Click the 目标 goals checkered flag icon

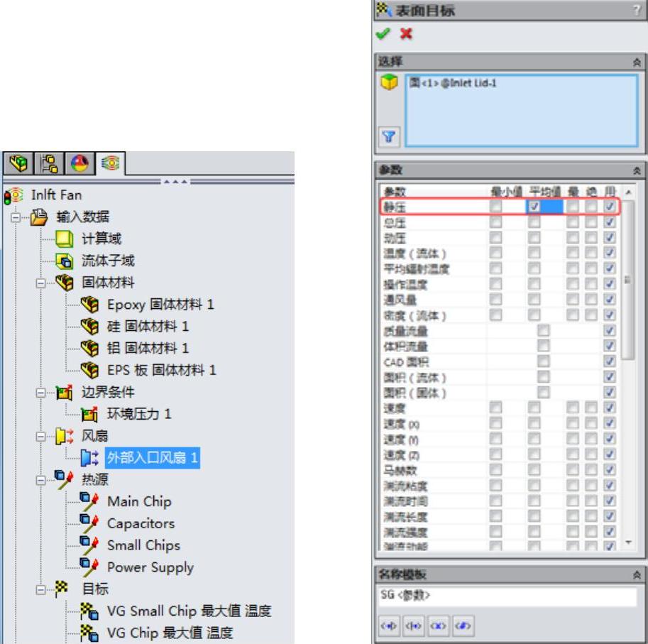coord(62,588)
